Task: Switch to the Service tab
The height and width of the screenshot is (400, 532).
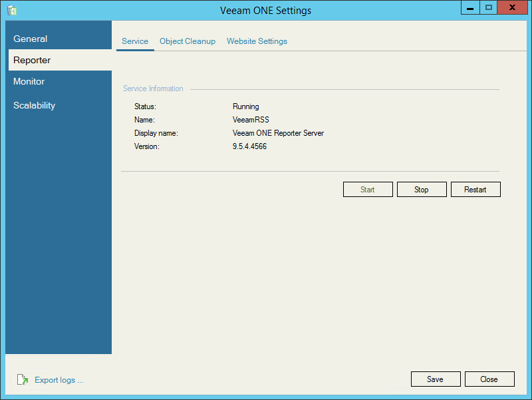Action: [x=135, y=41]
